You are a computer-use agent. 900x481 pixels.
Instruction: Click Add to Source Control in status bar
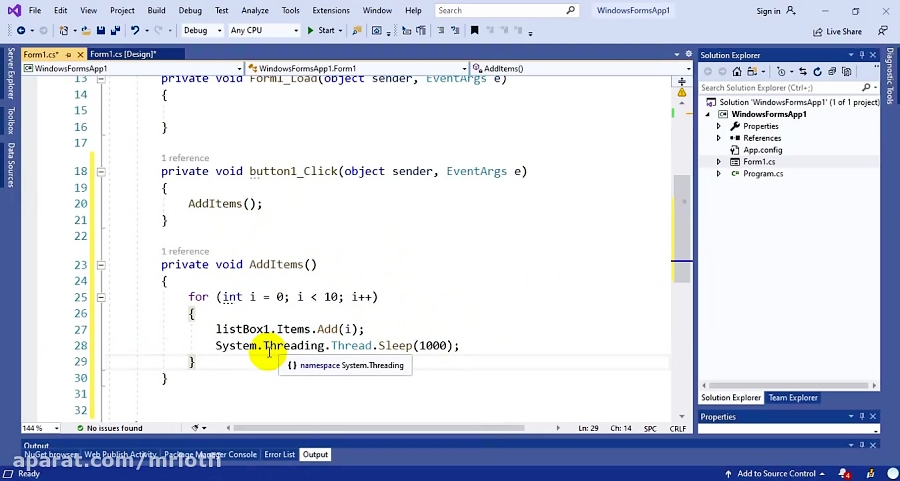click(777, 474)
